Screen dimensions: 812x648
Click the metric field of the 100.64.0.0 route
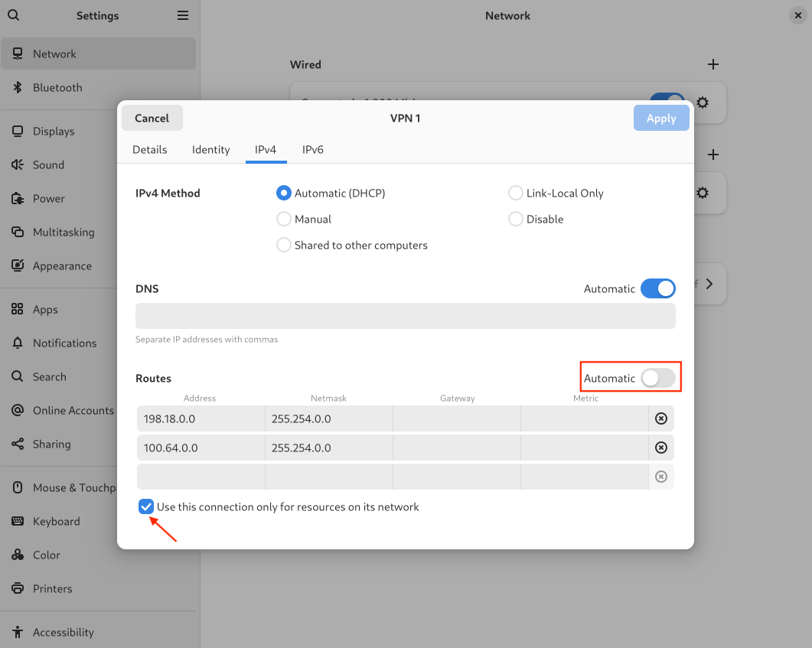[585, 448]
